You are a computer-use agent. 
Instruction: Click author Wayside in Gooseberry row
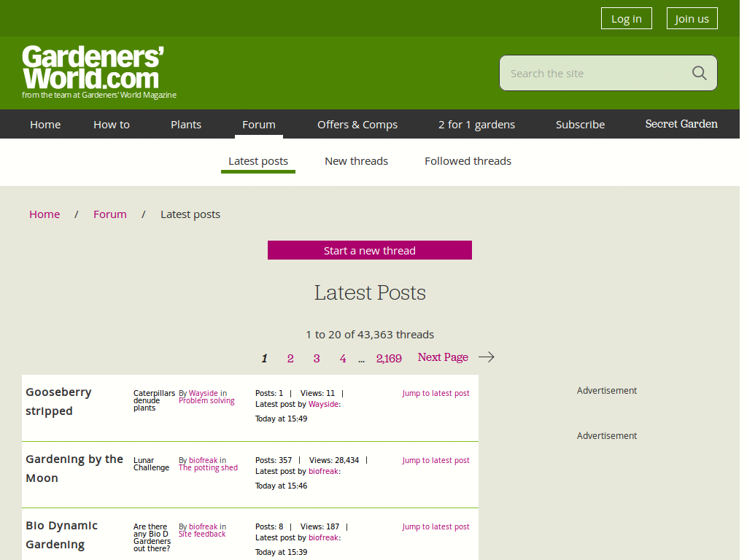point(204,393)
